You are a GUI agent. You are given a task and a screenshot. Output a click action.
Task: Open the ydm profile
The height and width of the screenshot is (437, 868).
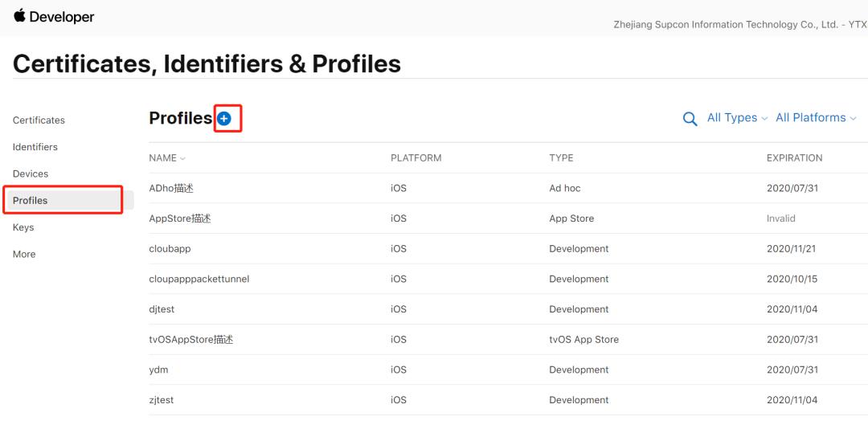click(158, 370)
